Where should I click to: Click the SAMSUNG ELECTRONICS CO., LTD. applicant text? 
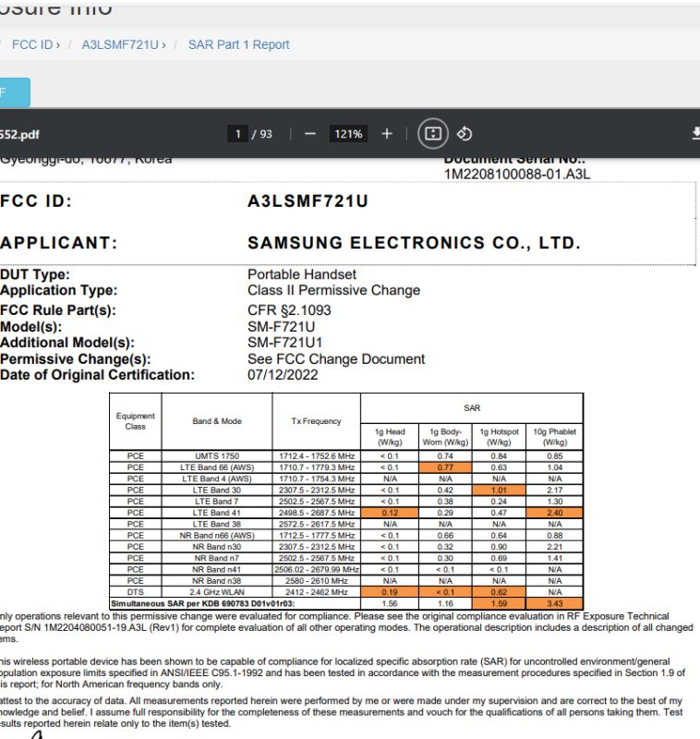(x=414, y=243)
